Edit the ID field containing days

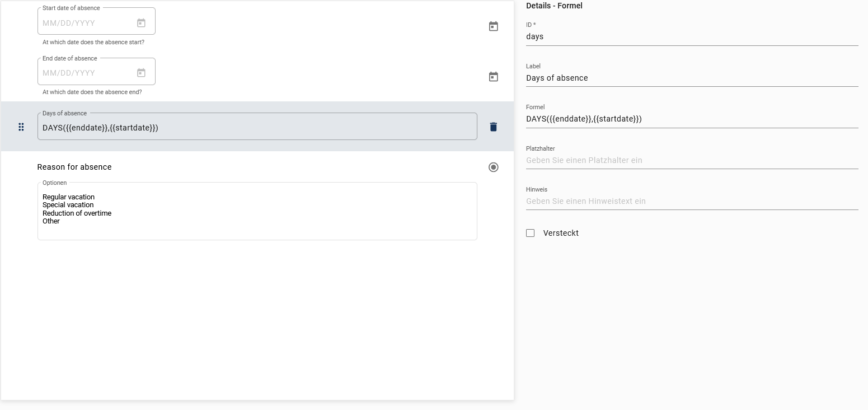(692, 36)
